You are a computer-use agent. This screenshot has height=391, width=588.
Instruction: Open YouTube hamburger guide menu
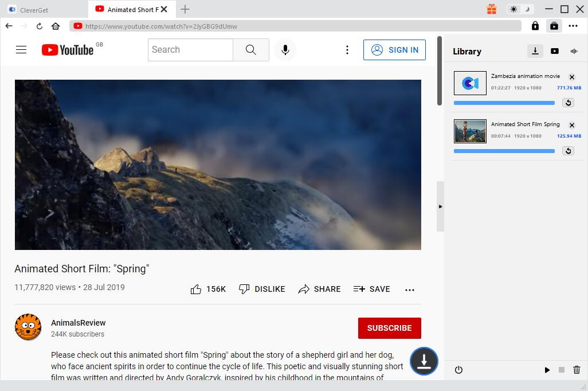tap(21, 50)
